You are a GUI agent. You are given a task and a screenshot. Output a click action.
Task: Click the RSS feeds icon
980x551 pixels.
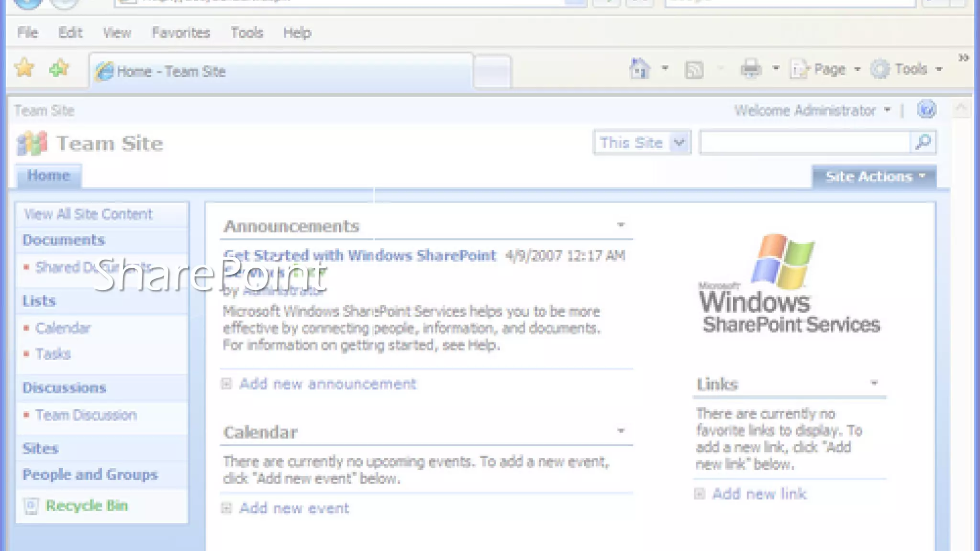tap(694, 70)
